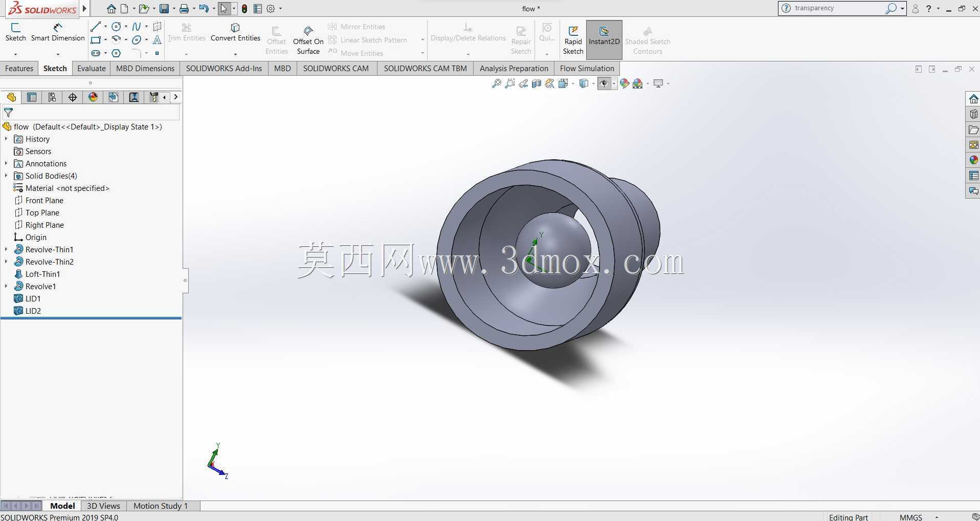Select the Straight Slot tool
Screen dimensions: 980x521
coord(96,53)
